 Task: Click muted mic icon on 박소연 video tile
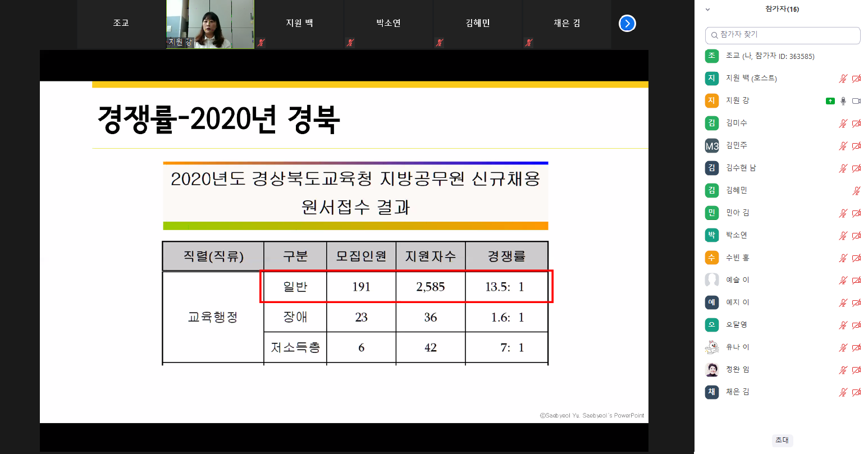[350, 43]
